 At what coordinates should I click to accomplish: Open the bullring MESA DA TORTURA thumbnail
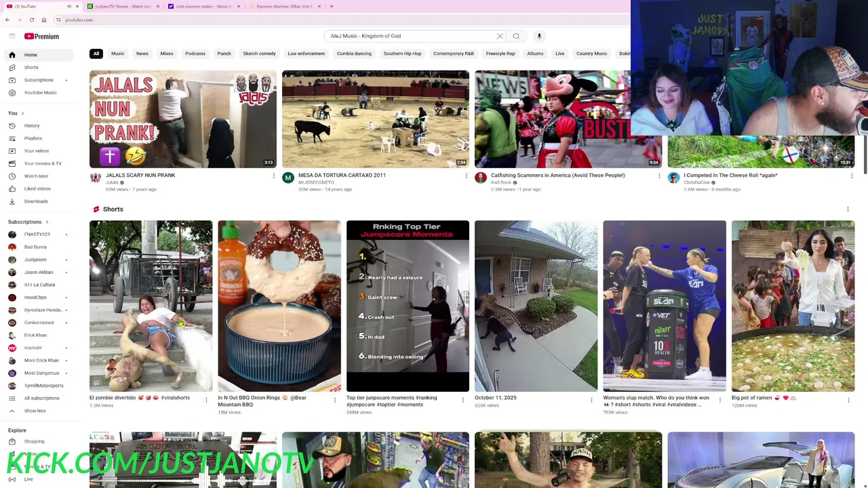click(376, 119)
